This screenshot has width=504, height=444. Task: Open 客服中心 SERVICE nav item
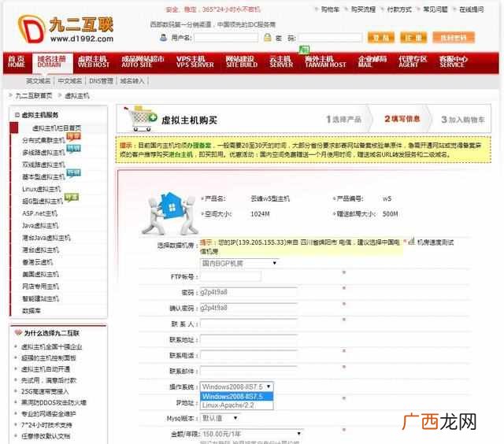pos(454,61)
